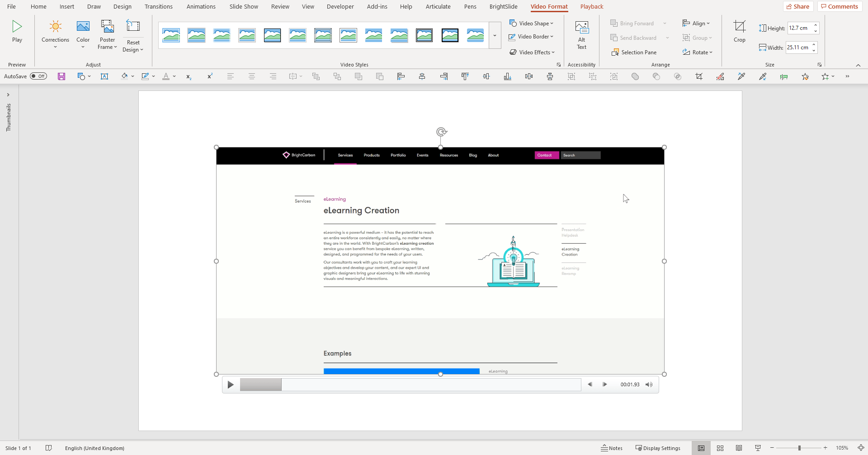Open the Align dropdown in Arrange
The width and height of the screenshot is (868, 455).
pos(696,24)
